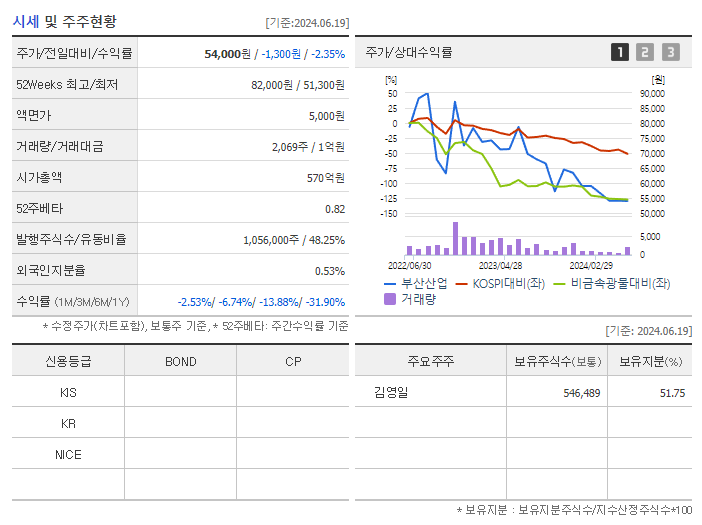Click the 보유지분 formula footnote

pos(574,510)
